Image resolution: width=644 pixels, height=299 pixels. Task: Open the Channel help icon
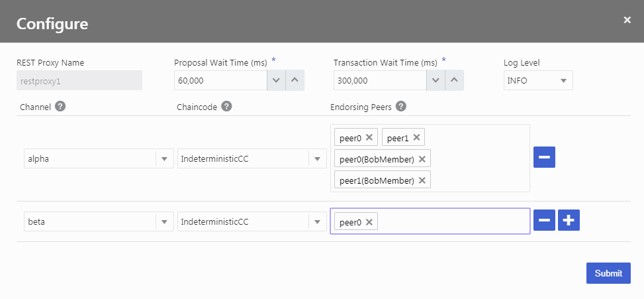(x=60, y=107)
